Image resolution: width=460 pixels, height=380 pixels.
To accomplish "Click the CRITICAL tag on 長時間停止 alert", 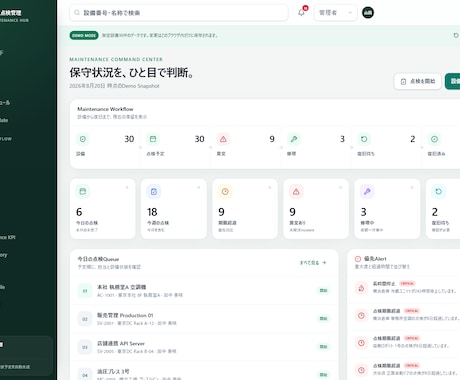I will coord(407,284).
